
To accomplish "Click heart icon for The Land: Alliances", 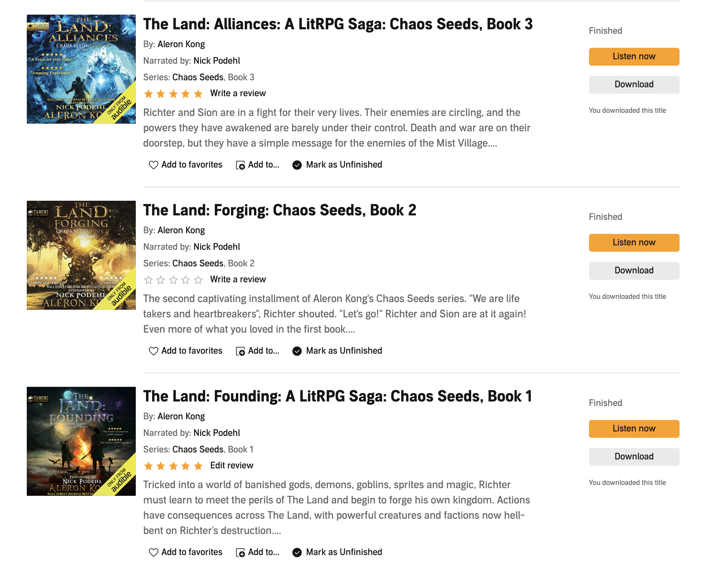I will 153,165.
